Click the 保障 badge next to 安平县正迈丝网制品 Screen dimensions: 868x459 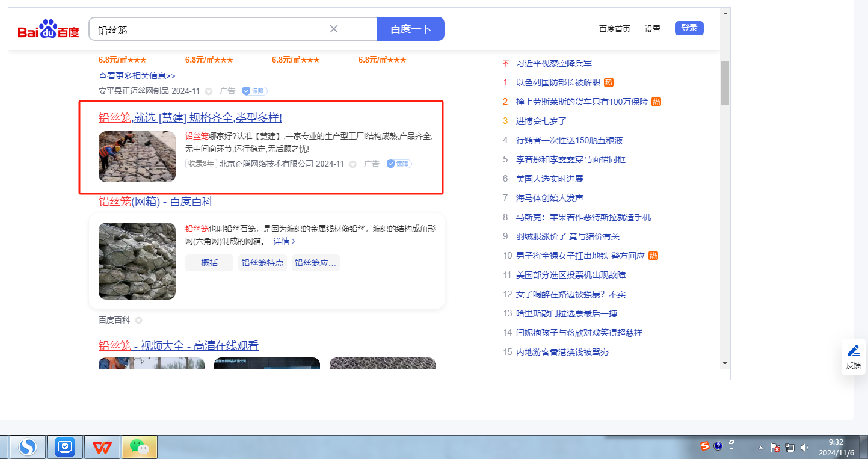pos(254,91)
